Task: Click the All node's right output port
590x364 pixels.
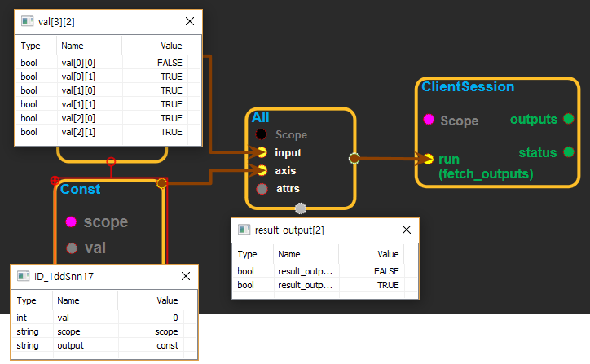Action: click(x=354, y=158)
